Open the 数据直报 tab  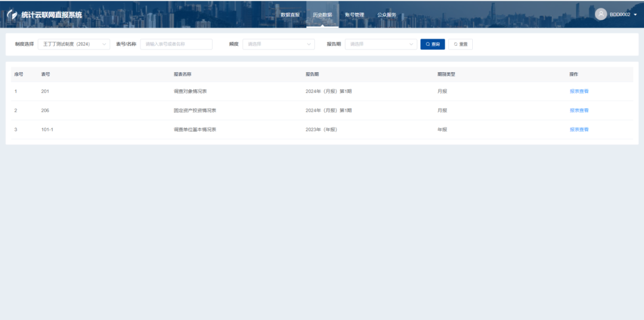pyautogui.click(x=290, y=14)
